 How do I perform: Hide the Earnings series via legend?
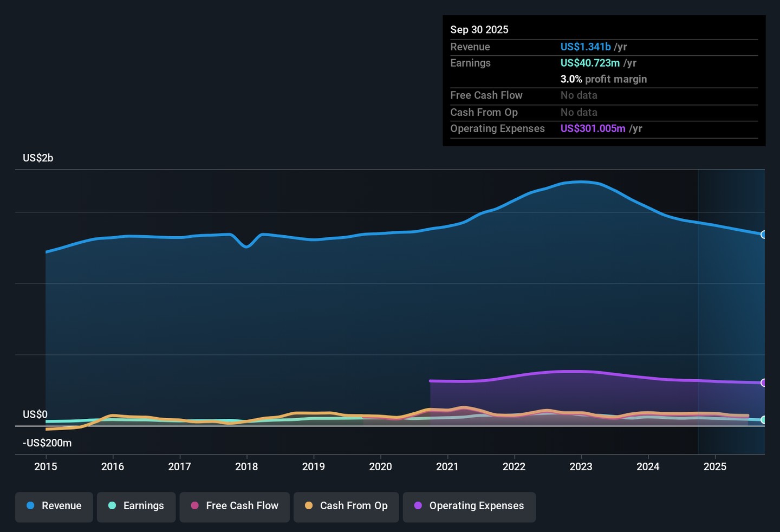pyautogui.click(x=136, y=506)
